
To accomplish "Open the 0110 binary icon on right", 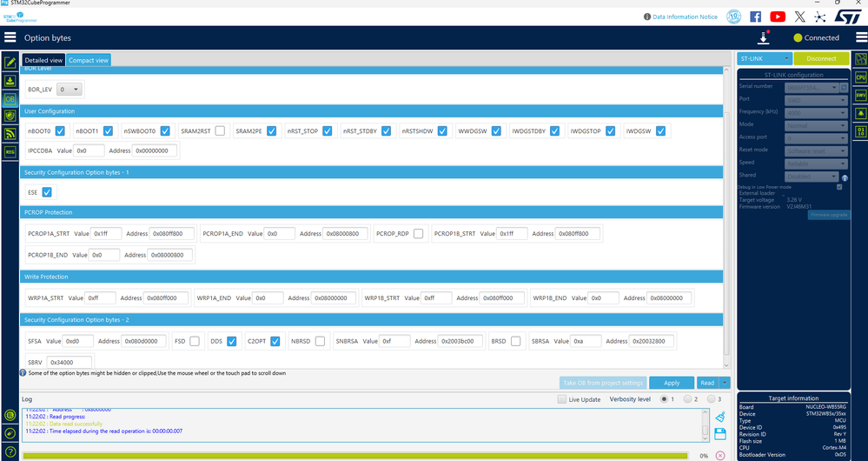I will pyautogui.click(x=860, y=131).
